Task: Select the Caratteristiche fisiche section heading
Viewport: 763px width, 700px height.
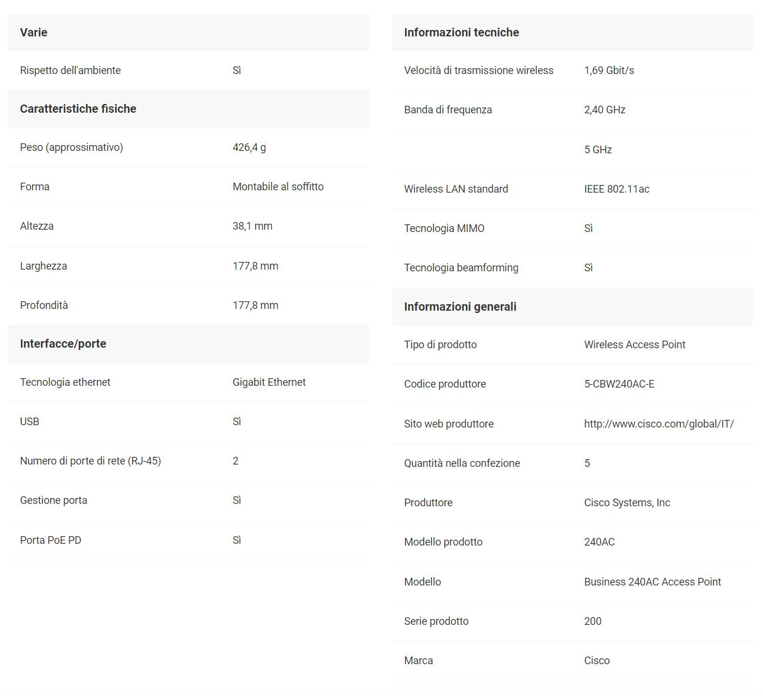Action: (x=78, y=109)
